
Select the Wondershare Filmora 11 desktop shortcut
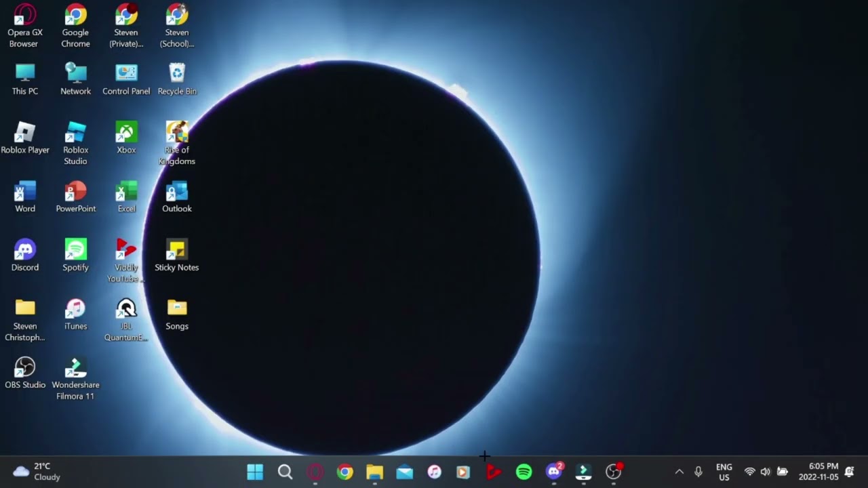75,379
